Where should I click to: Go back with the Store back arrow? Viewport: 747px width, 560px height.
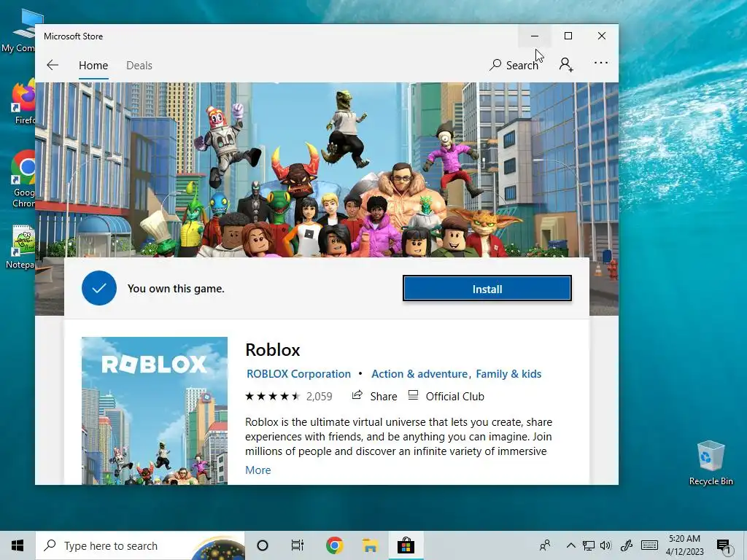pyautogui.click(x=53, y=65)
